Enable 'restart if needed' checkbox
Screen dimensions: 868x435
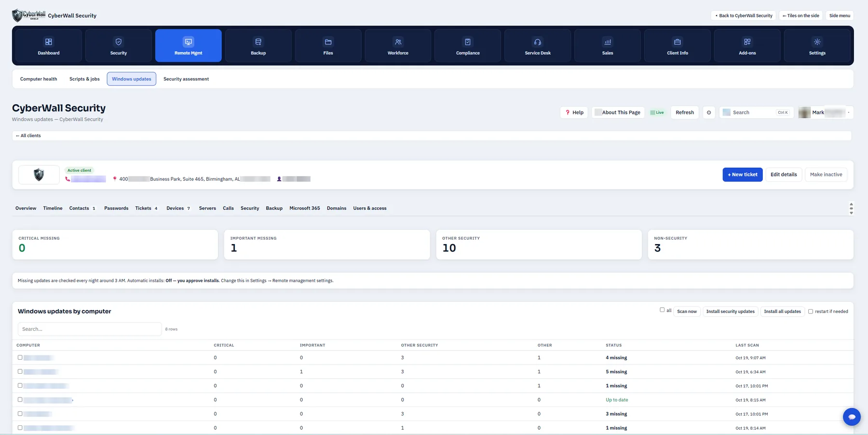coord(811,312)
